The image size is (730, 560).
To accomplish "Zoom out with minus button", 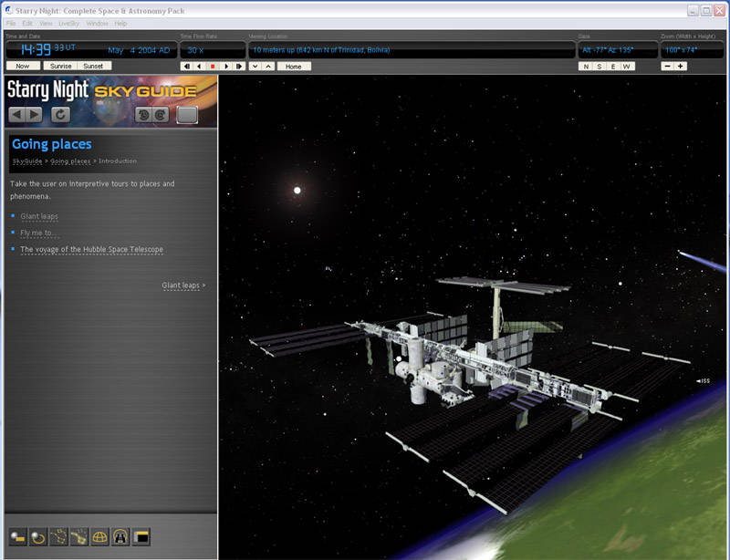I will click(668, 66).
